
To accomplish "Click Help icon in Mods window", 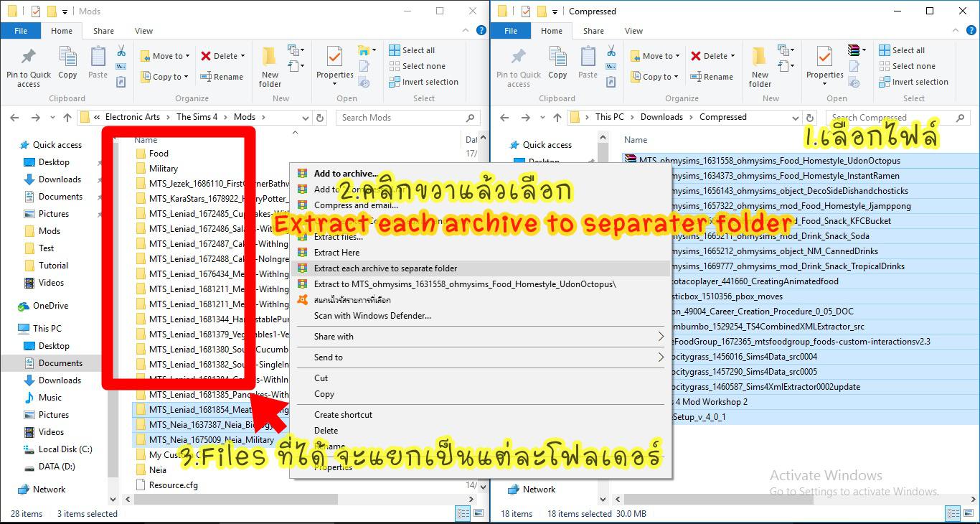I will (x=481, y=31).
